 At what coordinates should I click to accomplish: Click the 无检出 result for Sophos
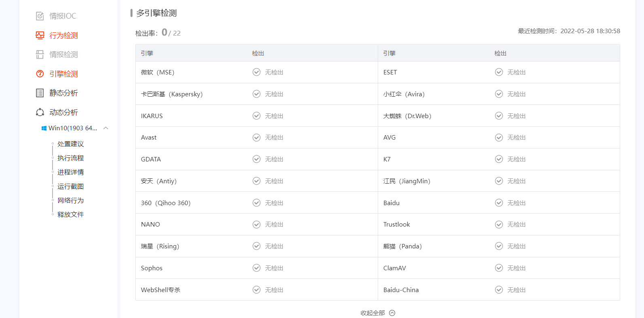click(274, 268)
